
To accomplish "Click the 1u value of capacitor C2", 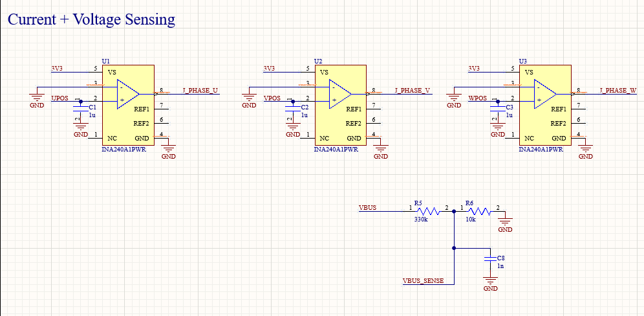I will 305,115.
